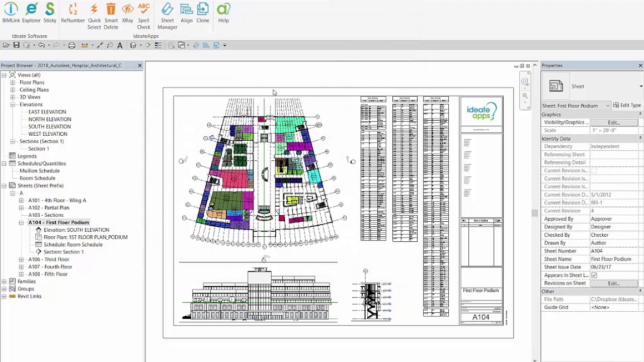
Task: Toggle Appears In Sheet List checkbox
Action: click(x=594, y=275)
